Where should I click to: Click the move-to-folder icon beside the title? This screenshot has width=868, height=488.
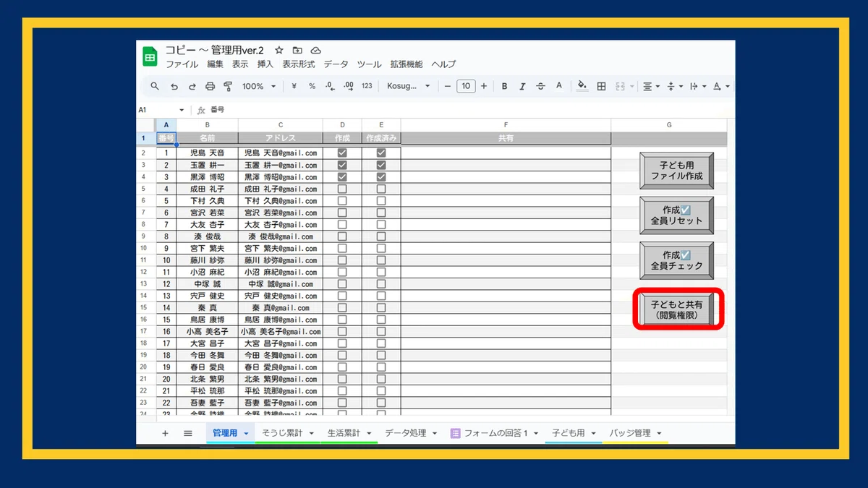(x=297, y=51)
